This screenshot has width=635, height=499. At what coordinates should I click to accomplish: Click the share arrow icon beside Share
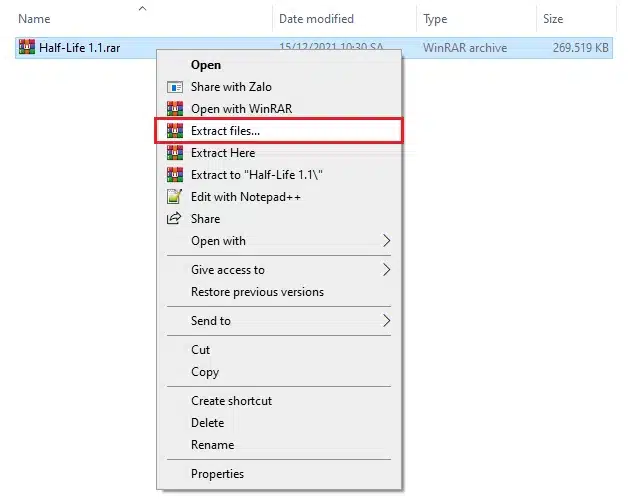[174, 219]
